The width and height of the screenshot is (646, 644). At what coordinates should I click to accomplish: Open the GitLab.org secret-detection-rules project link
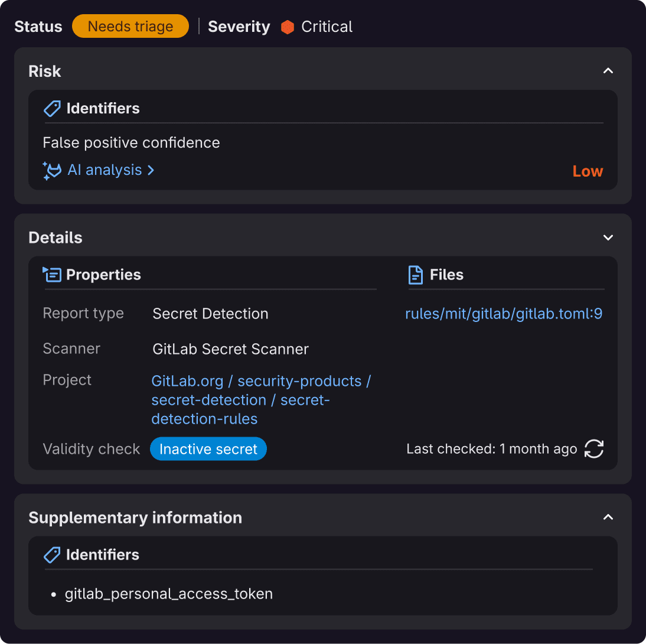click(261, 400)
